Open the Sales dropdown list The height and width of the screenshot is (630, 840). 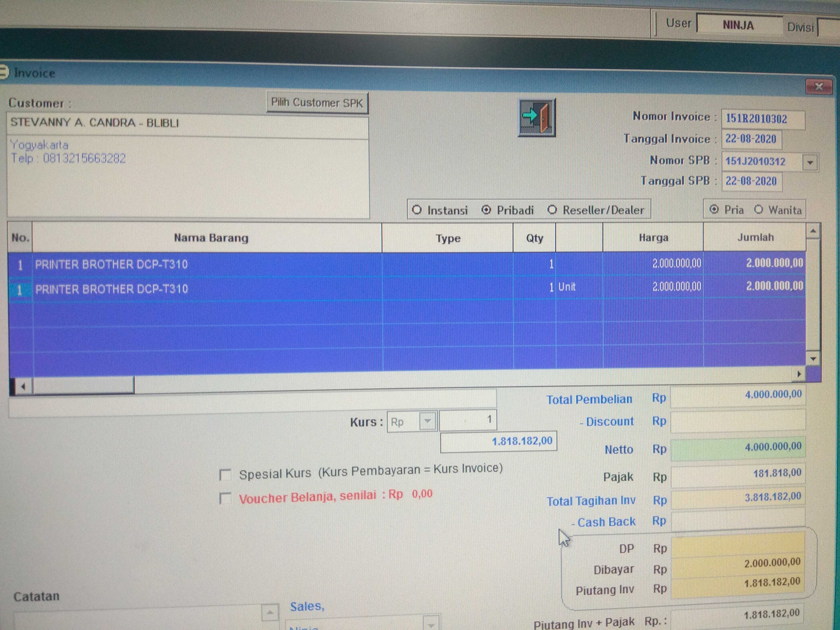coord(431,624)
